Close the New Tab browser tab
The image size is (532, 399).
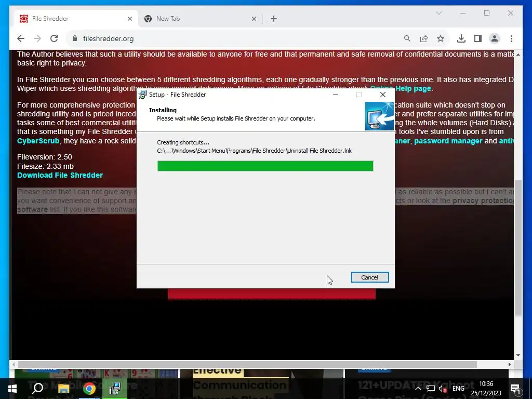pyautogui.click(x=254, y=19)
